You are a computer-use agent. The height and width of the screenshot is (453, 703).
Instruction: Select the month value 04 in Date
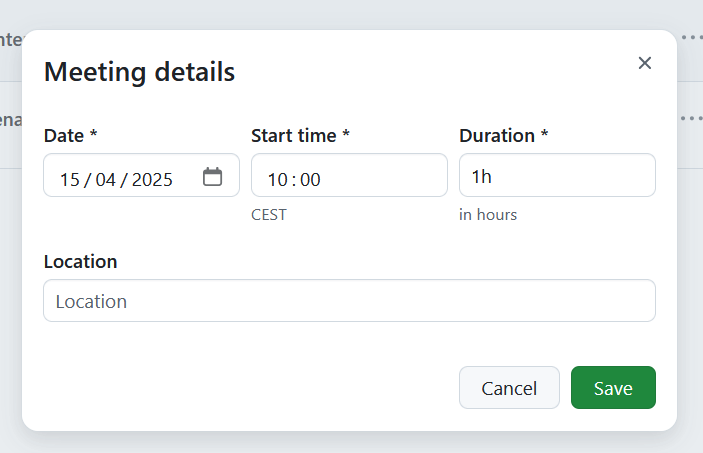[106, 180]
